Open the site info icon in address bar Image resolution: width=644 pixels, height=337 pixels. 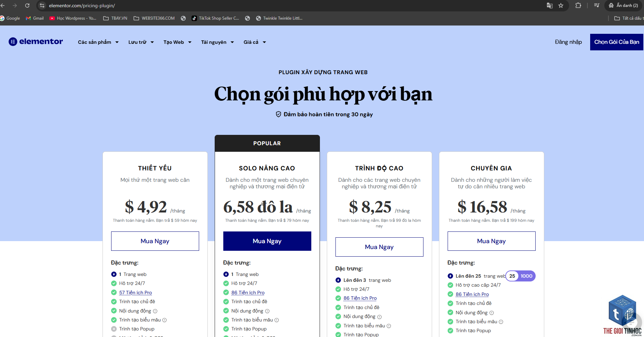(42, 6)
